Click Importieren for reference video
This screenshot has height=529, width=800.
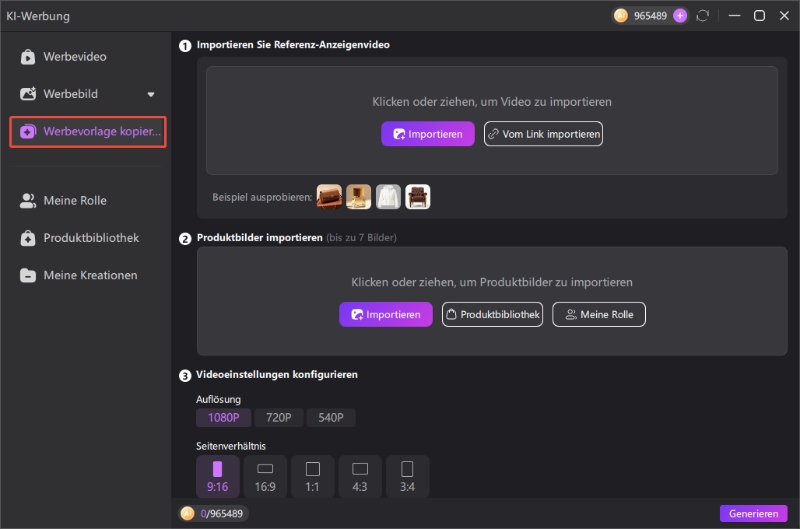click(x=428, y=134)
